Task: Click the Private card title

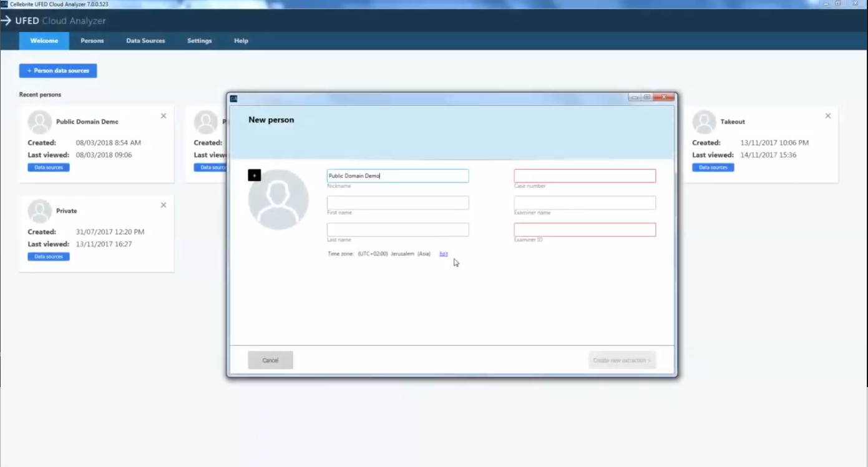Action: click(x=67, y=211)
